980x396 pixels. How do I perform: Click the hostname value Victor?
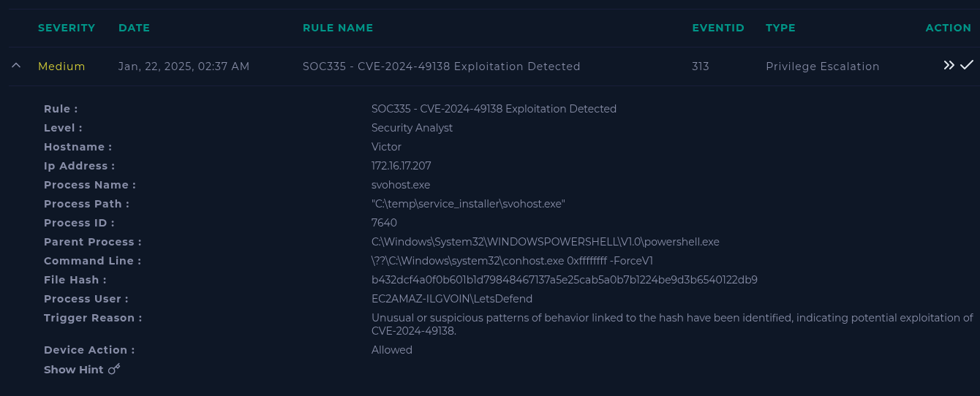(x=386, y=147)
